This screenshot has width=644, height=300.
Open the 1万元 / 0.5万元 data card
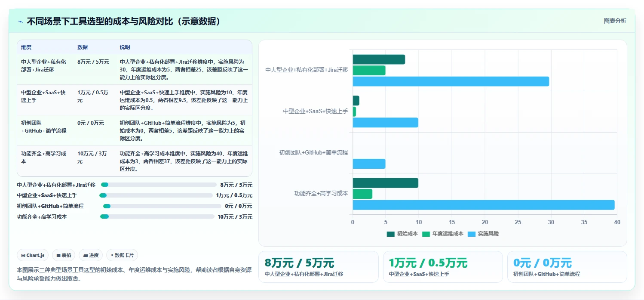tap(443, 267)
